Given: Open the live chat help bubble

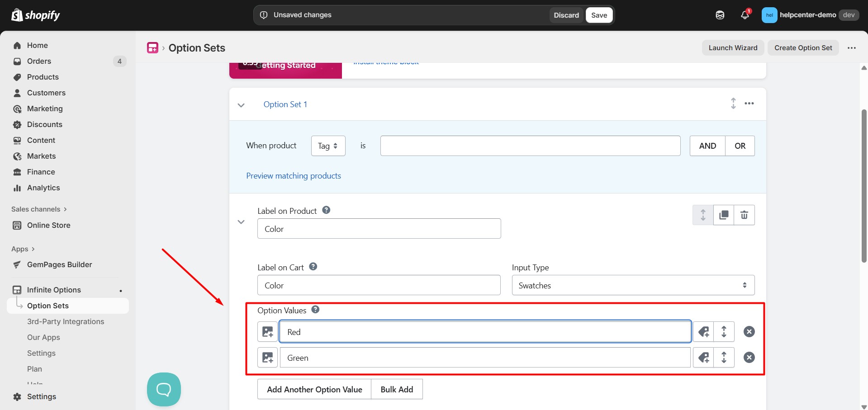Looking at the screenshot, I should point(163,389).
